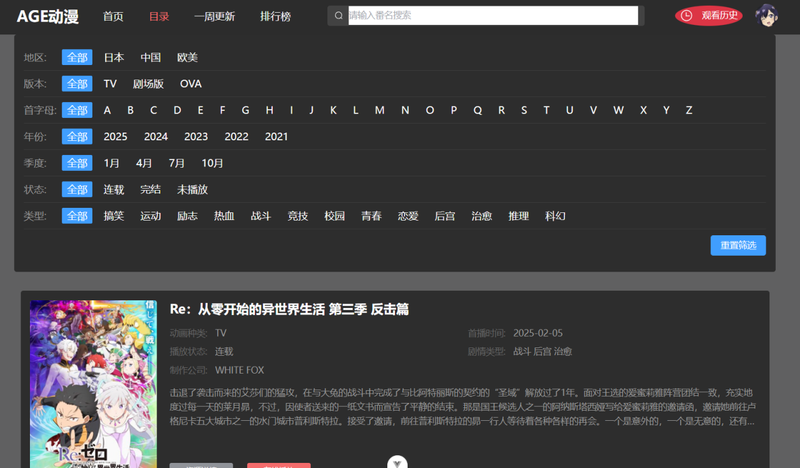This screenshot has height=468, width=800.
Task: Filter first letter by Z
Action: tap(689, 110)
